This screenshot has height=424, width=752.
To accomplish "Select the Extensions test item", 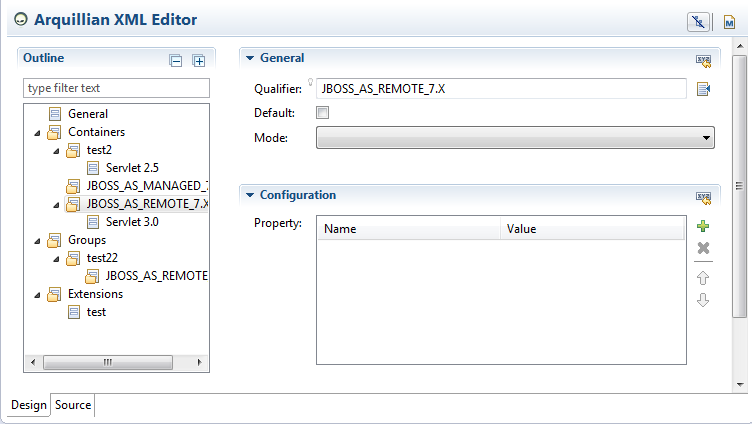I will click(95, 312).
